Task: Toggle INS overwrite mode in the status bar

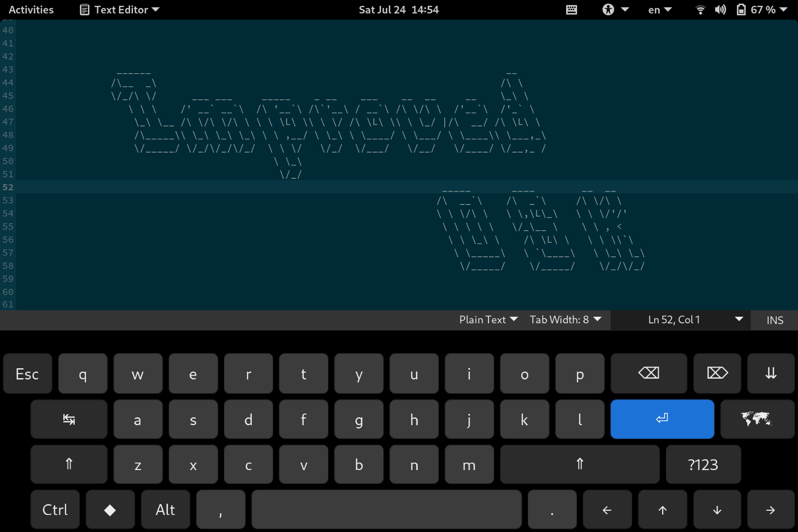Action: 775,320
